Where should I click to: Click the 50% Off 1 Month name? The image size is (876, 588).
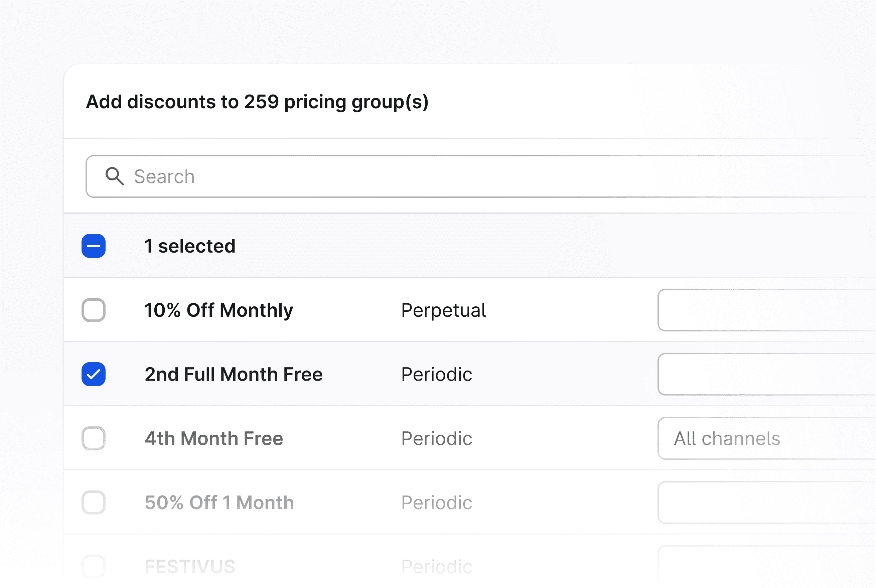tap(220, 502)
